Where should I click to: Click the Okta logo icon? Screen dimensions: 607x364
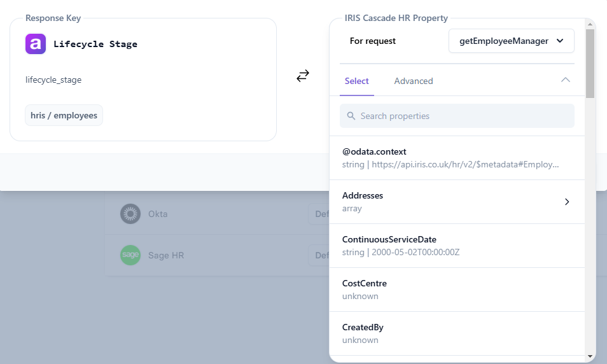pyautogui.click(x=130, y=214)
